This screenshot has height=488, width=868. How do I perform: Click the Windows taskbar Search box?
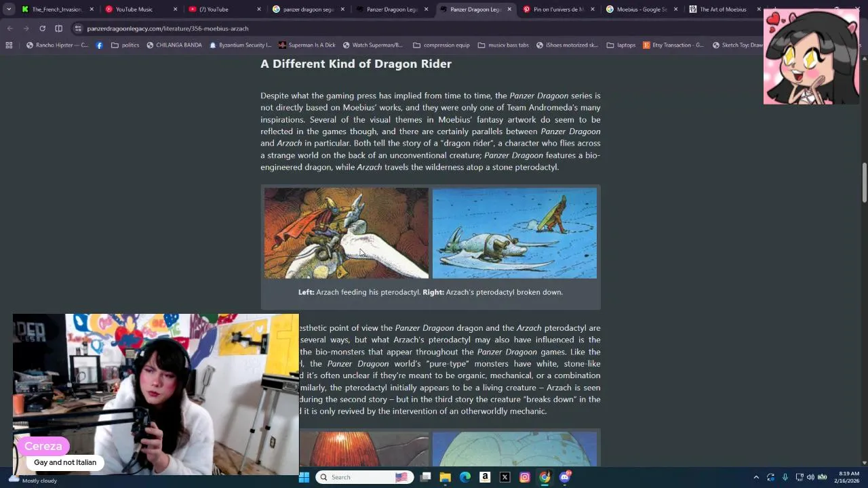pyautogui.click(x=363, y=477)
